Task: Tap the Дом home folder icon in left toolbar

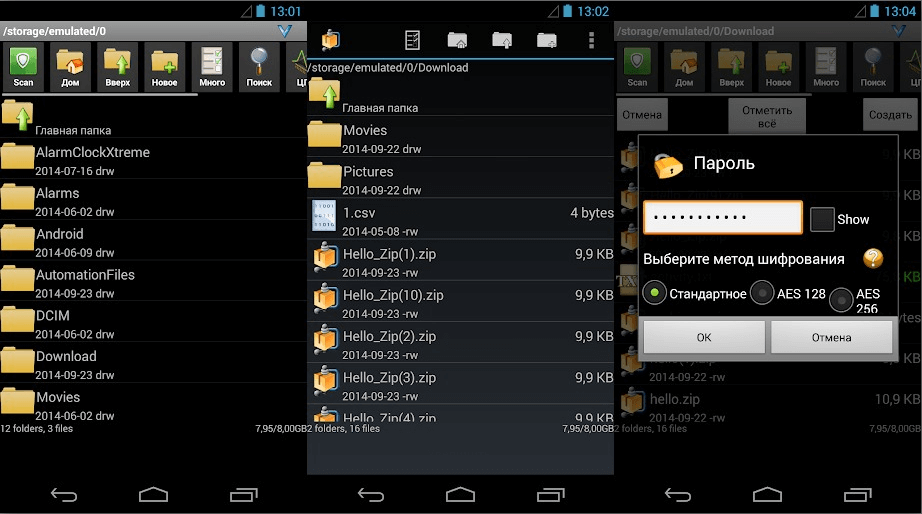Action: click(x=70, y=66)
